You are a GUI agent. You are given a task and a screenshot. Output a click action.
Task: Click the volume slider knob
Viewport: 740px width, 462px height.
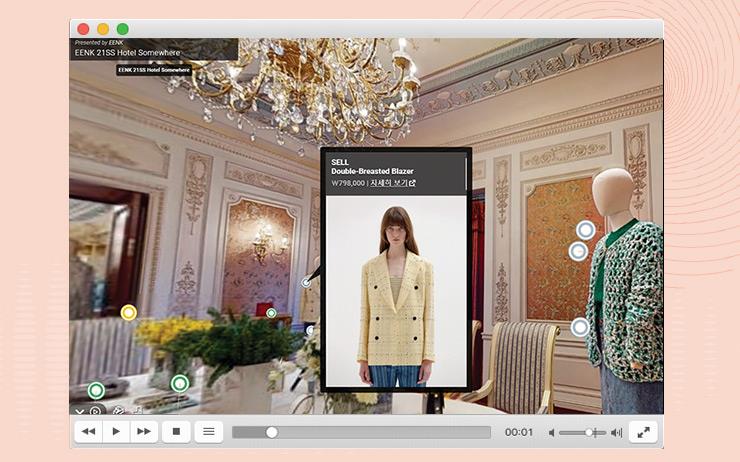(590, 432)
